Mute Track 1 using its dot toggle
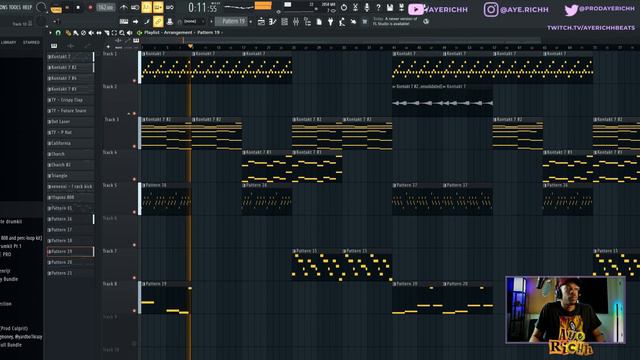 tap(134, 80)
